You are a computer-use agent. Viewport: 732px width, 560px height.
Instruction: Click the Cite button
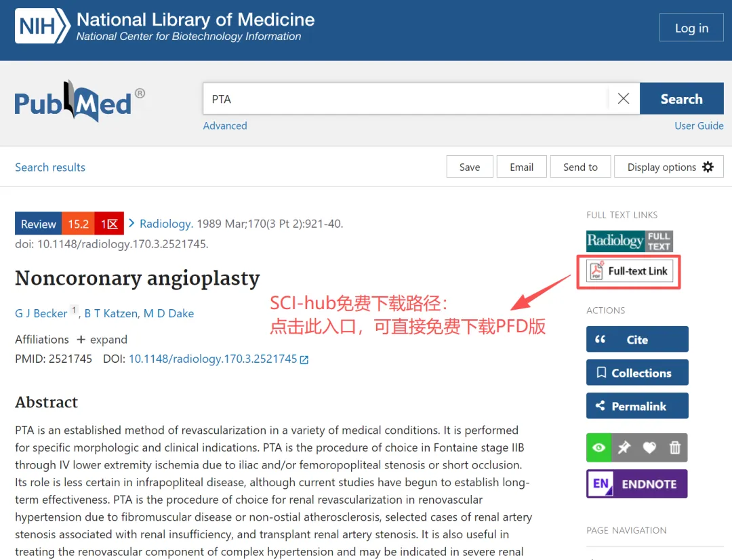(x=637, y=339)
